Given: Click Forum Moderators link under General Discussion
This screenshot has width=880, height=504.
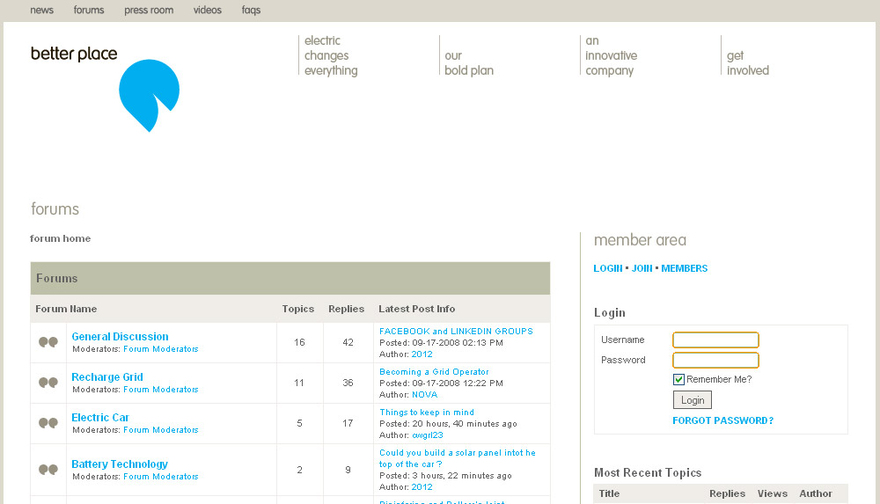Looking at the screenshot, I should (x=161, y=349).
